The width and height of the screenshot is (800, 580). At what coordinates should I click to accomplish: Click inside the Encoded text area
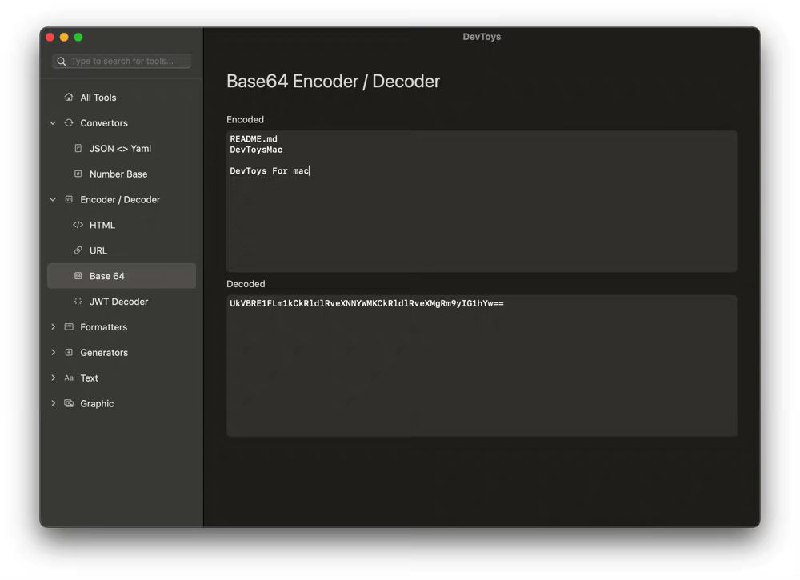[x=482, y=201]
